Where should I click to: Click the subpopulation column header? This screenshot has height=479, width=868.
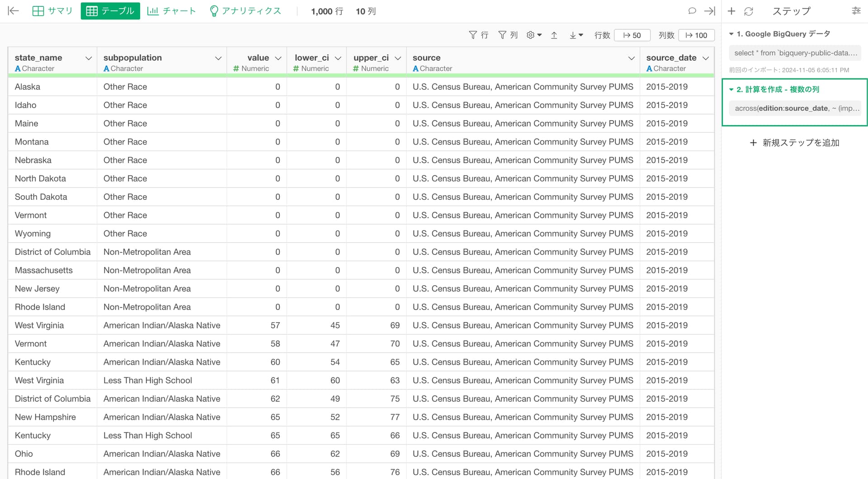point(132,58)
